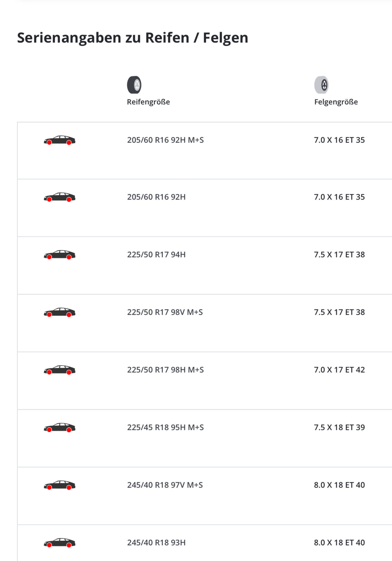Select rim size 7.5 X 18 ET 39
This screenshot has height=561, width=392.
point(339,427)
